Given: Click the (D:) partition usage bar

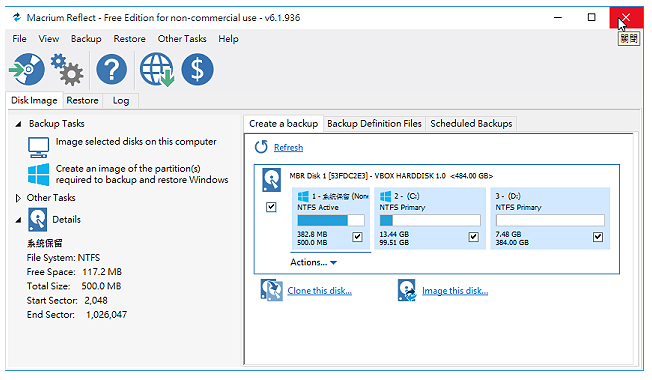Looking at the screenshot, I should (550, 220).
